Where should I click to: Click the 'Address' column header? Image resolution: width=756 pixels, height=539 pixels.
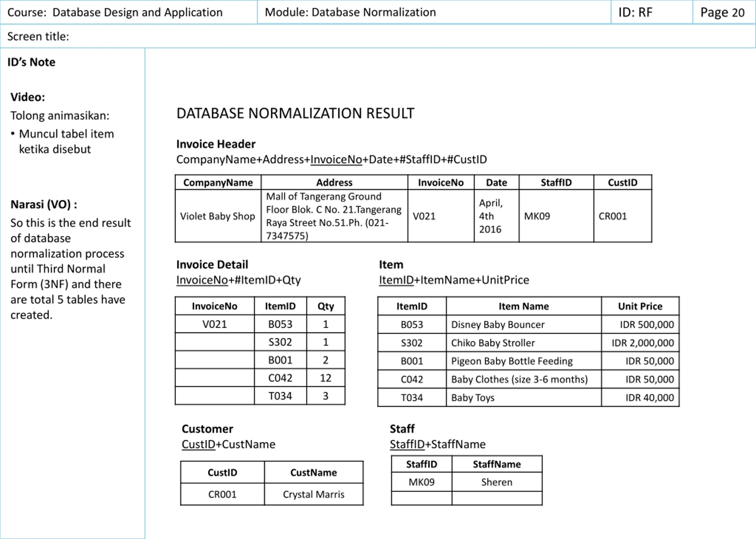point(334,182)
